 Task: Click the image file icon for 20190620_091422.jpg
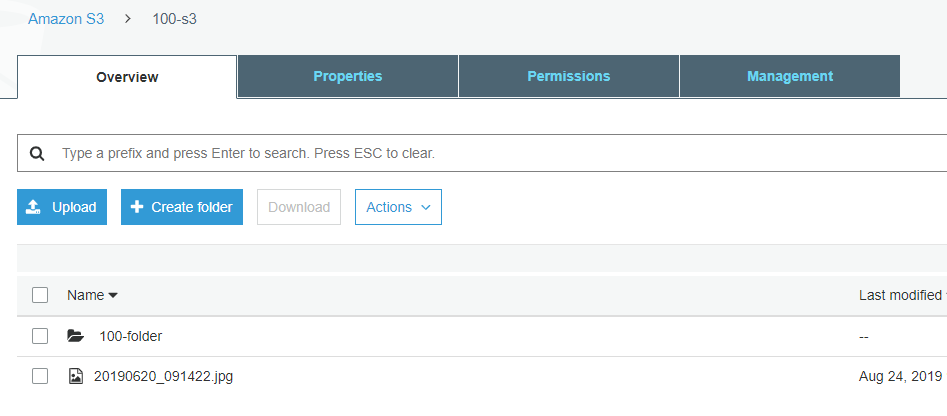pyautogui.click(x=75, y=377)
